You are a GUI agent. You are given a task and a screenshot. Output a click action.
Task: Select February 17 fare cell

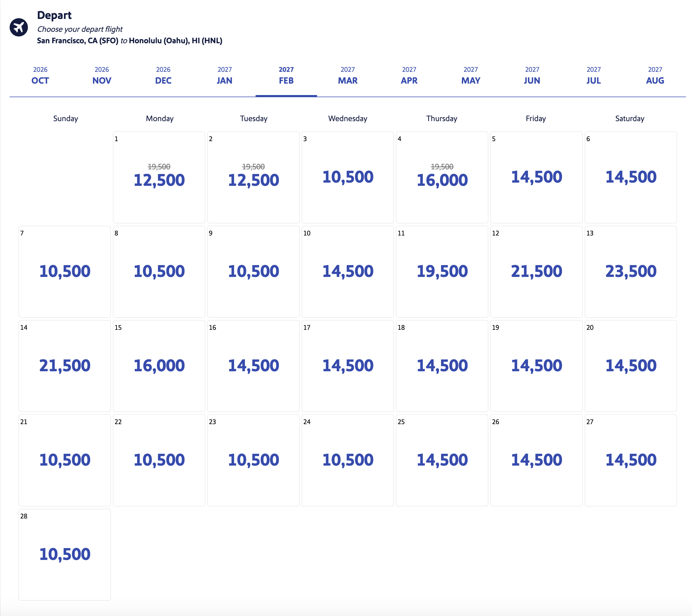coord(348,366)
